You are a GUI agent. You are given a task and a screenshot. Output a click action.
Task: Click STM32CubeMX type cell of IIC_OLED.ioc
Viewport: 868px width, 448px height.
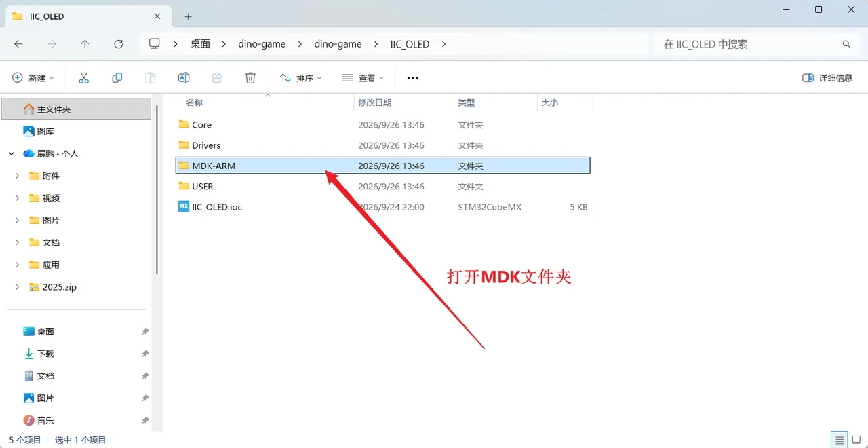coord(490,207)
